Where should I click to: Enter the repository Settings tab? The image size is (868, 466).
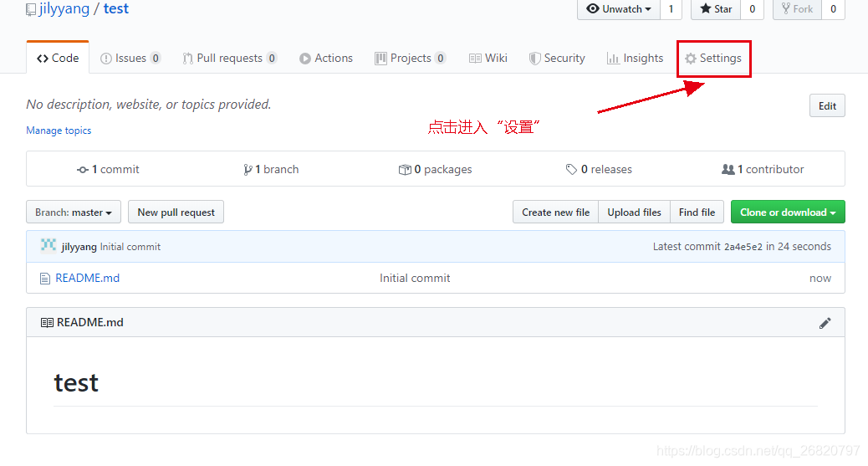[x=713, y=59]
